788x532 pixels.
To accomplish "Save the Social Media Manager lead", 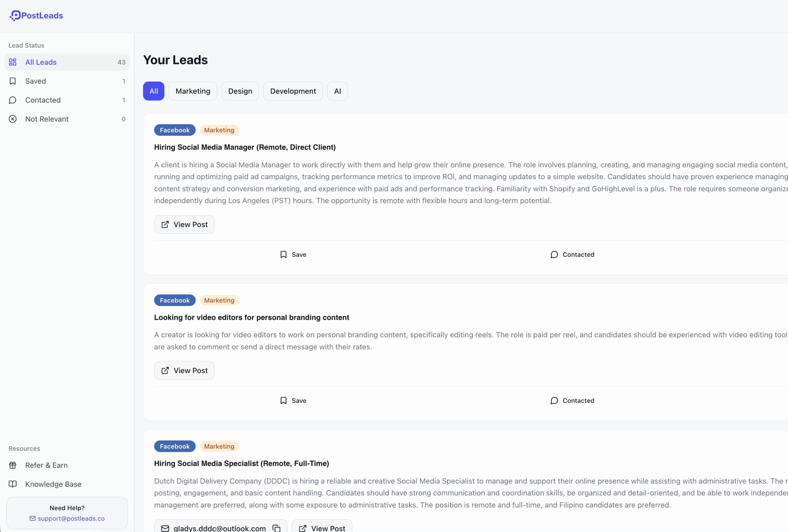I will [293, 255].
